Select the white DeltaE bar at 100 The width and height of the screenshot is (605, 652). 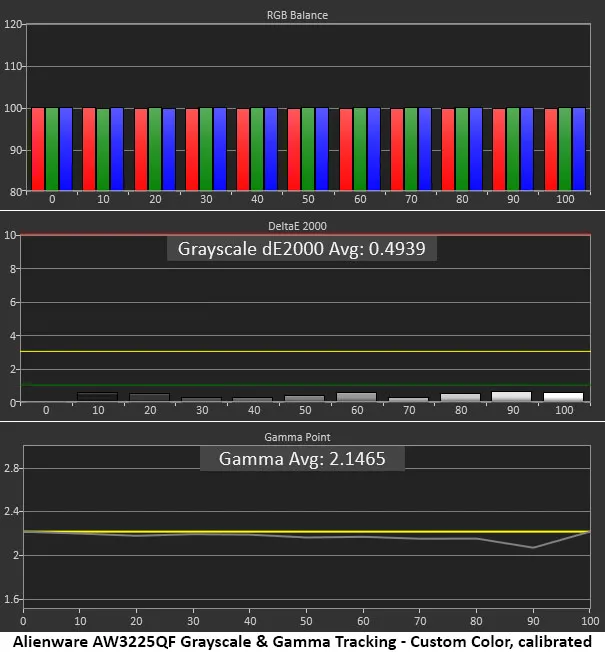click(563, 397)
